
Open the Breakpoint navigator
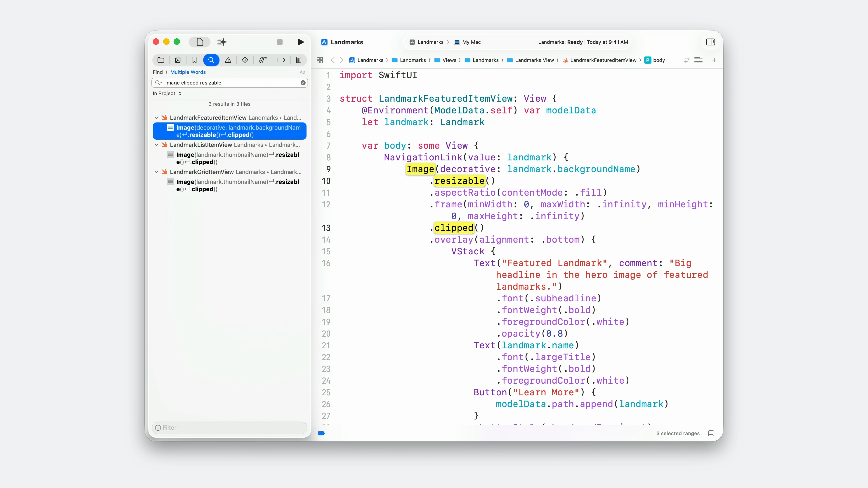(281, 60)
